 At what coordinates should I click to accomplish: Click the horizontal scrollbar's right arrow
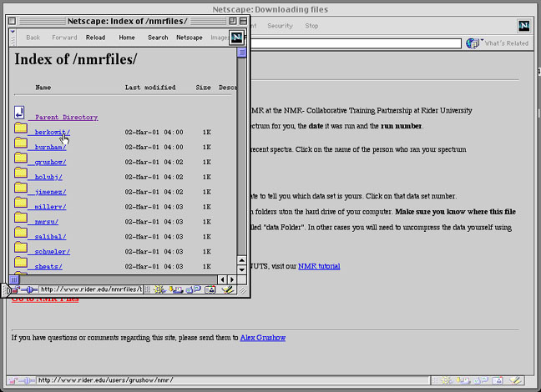232,279
